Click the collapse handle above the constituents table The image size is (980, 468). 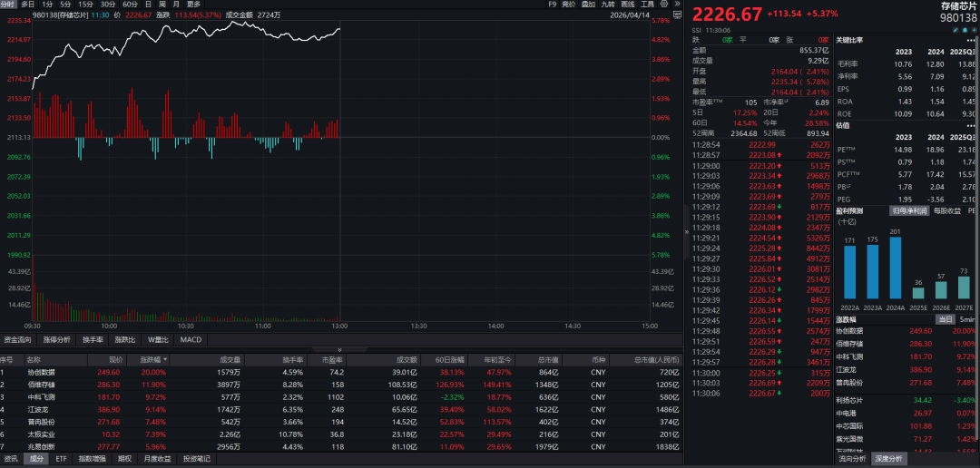pos(341,351)
